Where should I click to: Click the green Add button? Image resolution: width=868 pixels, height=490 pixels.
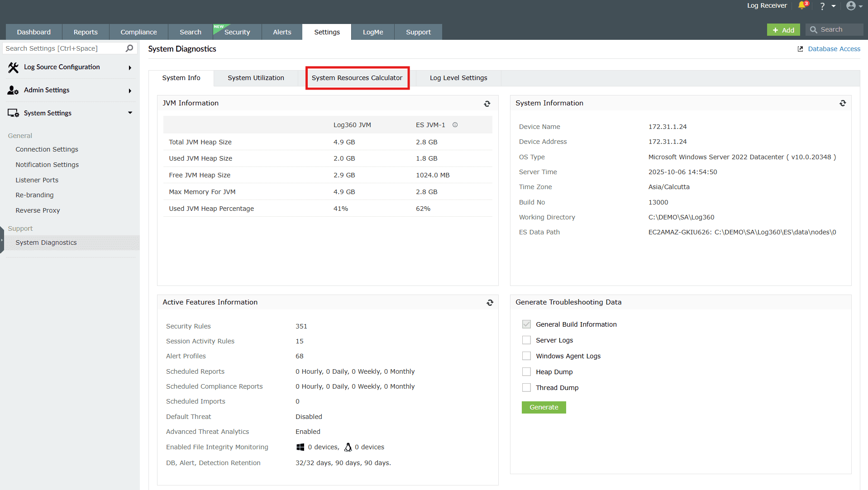pyautogui.click(x=783, y=30)
